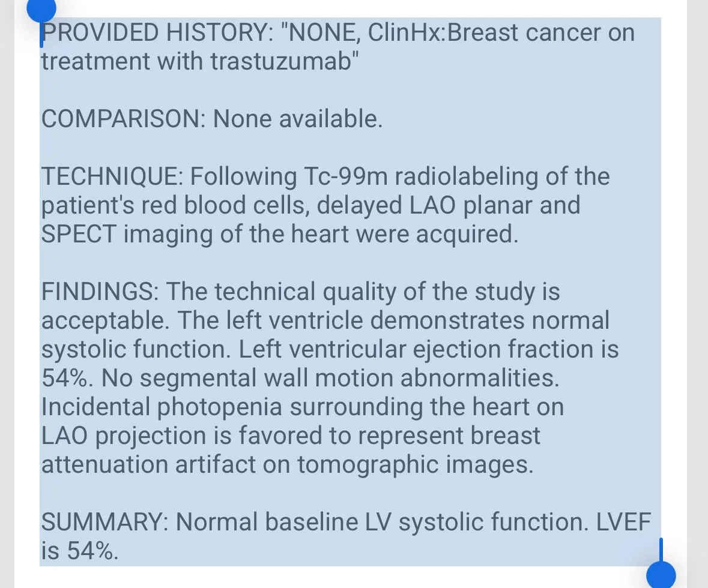This screenshot has width=708, height=588.
Task: Tap the "COMPARISON:" heading
Action: click(x=124, y=119)
